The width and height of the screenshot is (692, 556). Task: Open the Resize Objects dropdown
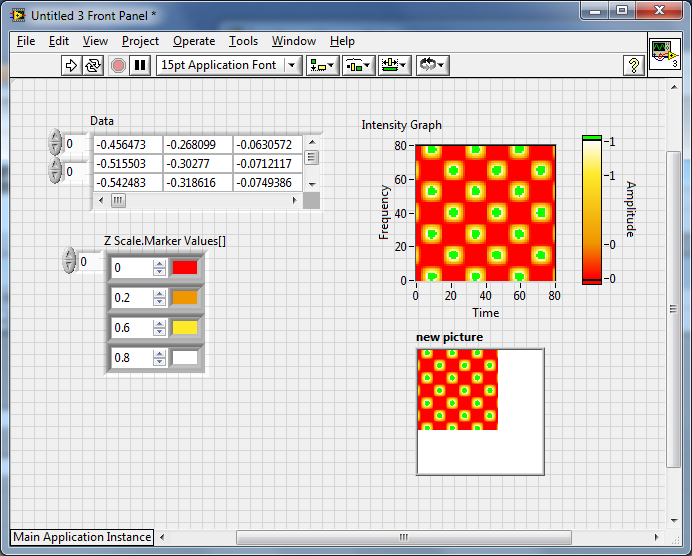pos(395,65)
